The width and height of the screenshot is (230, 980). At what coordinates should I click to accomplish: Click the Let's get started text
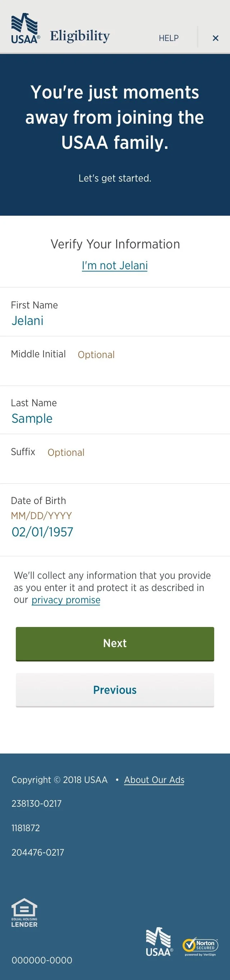click(x=115, y=178)
